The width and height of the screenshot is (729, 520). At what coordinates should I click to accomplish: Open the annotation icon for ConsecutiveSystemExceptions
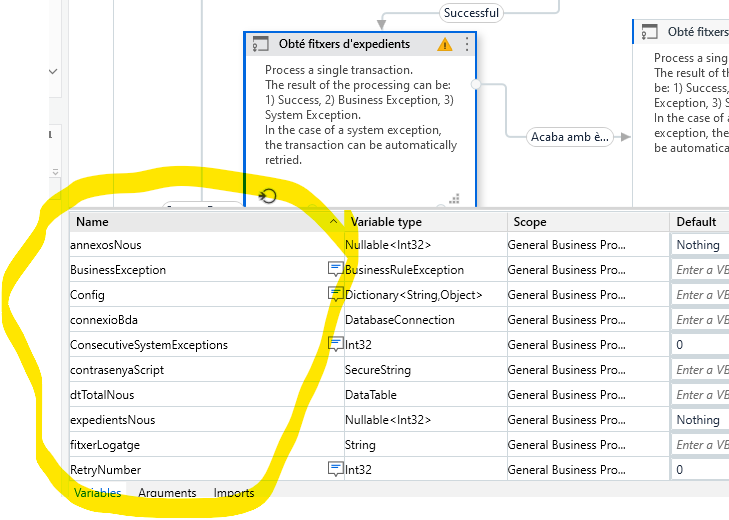pyautogui.click(x=335, y=344)
